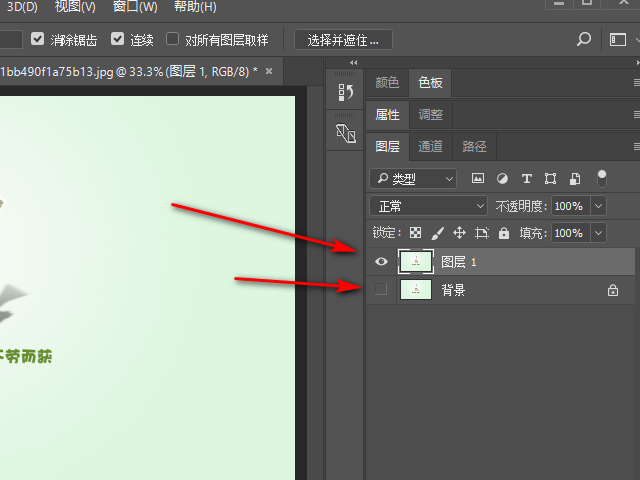Filter layers by shape type
This screenshot has height=480, width=640.
point(550,178)
